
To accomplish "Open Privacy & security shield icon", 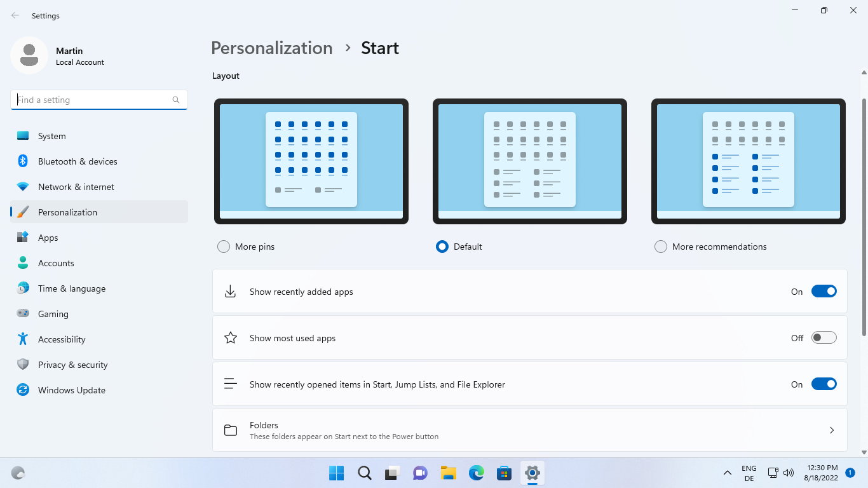I will 23,364.
